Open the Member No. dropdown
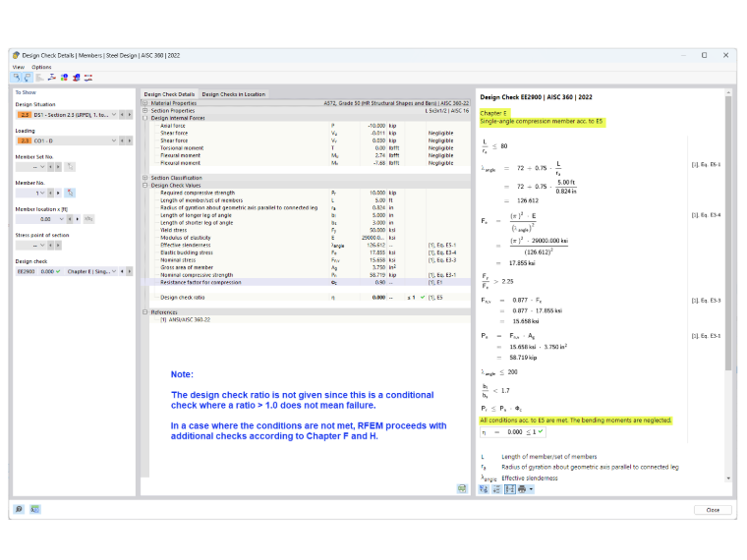The width and height of the screenshot is (747, 560). [x=42, y=193]
